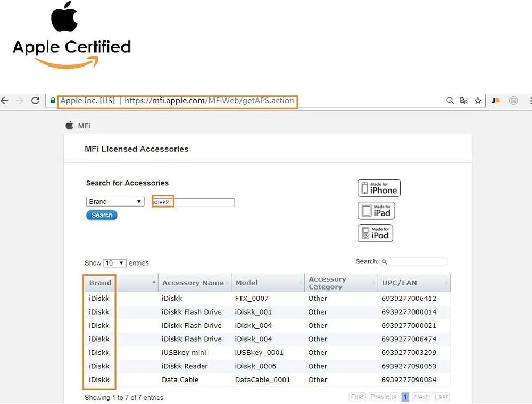Viewport: 532px width, 404px height.
Task: Click UPC value 6939277090053
Action: pyautogui.click(x=409, y=366)
